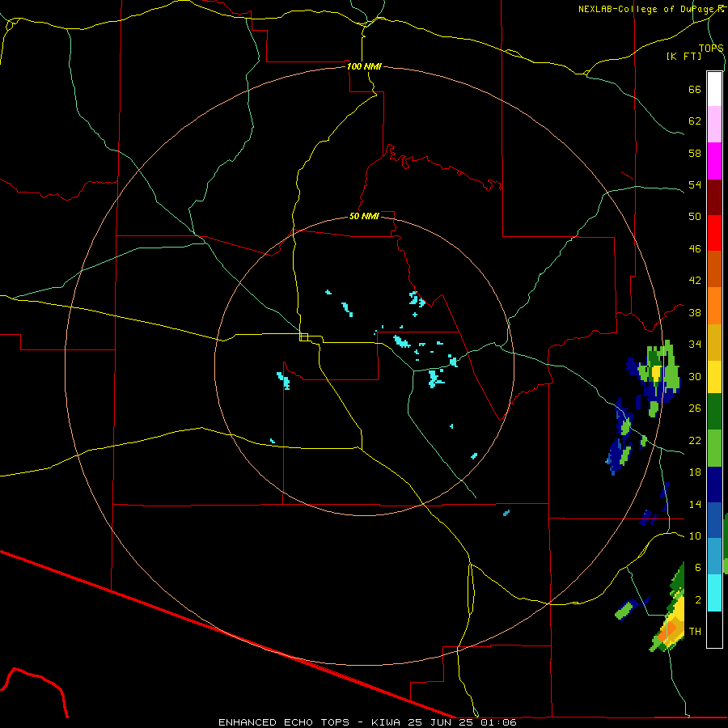
Task: Click the bright red swatch between 50 and 46
Action: coord(714,233)
